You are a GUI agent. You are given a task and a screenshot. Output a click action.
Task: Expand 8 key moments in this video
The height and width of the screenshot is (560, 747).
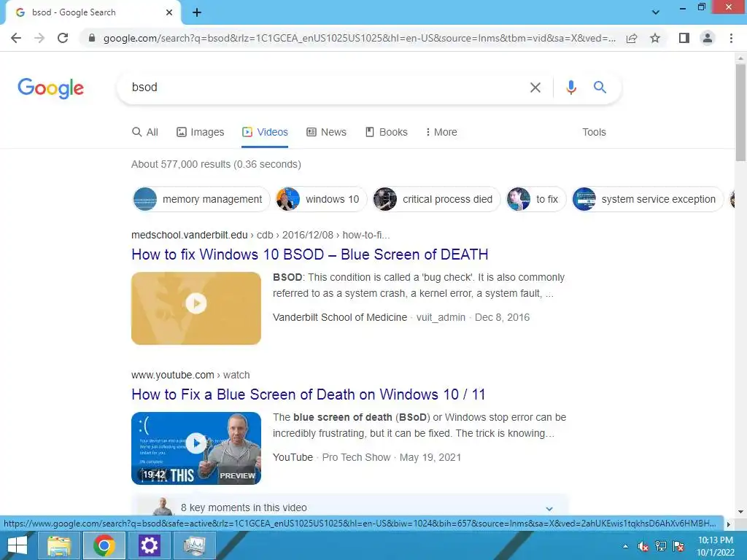click(349, 507)
